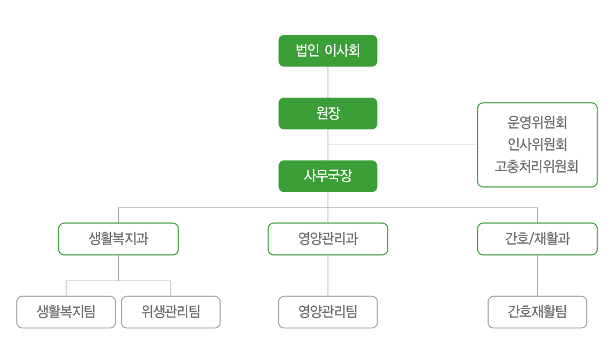Select the 인사위원회 text line
This screenshot has height=364, width=614.
coord(537,145)
